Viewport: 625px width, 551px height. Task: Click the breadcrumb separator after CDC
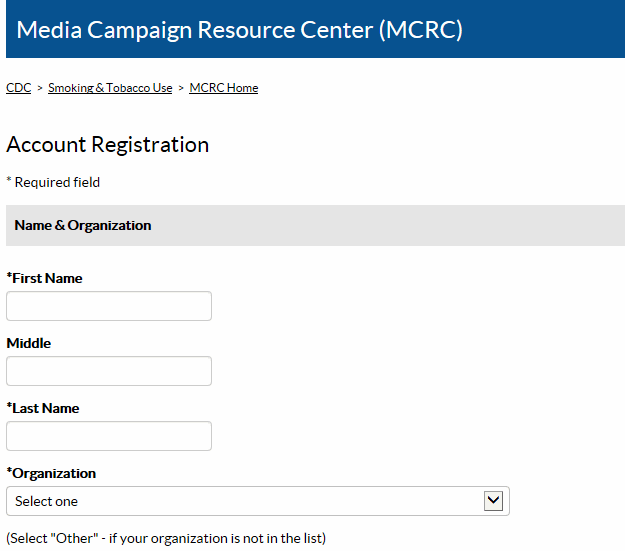(40, 88)
